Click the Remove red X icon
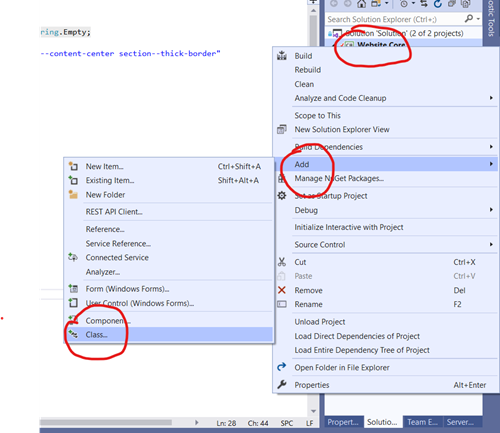The width and height of the screenshot is (500, 433). click(x=282, y=290)
